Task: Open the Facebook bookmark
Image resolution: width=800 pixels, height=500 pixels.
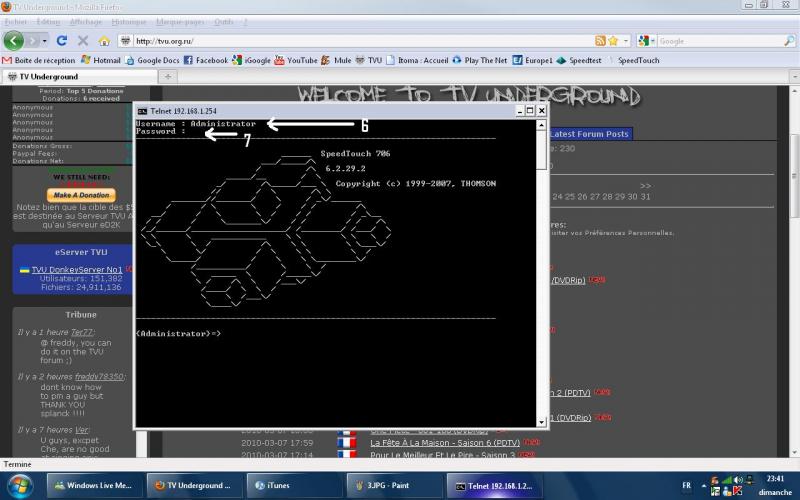Action: 206,60
